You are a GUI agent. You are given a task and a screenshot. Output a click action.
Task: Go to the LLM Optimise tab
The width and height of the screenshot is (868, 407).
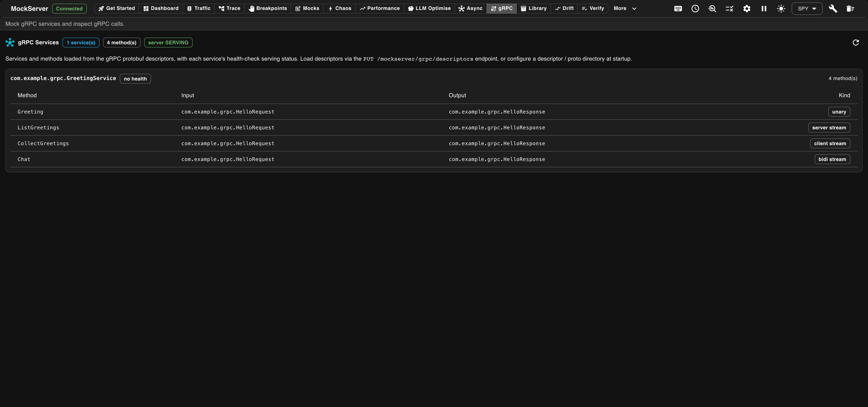tap(429, 8)
